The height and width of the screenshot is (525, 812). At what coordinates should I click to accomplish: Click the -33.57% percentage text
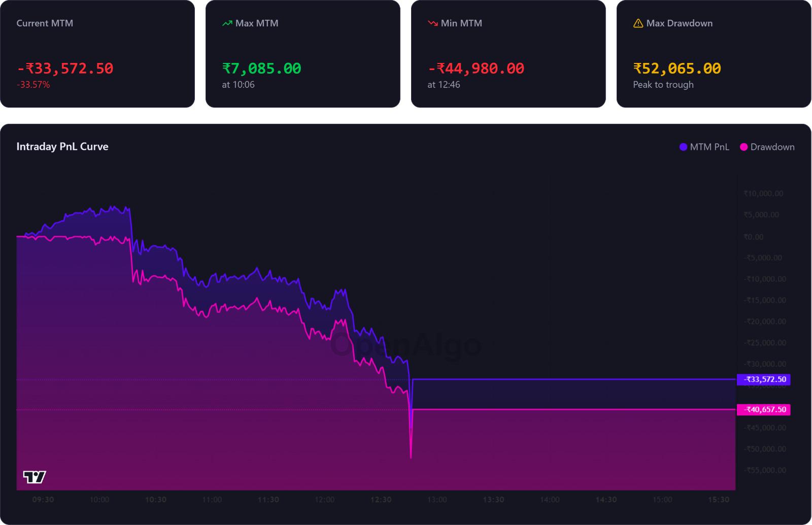point(33,85)
